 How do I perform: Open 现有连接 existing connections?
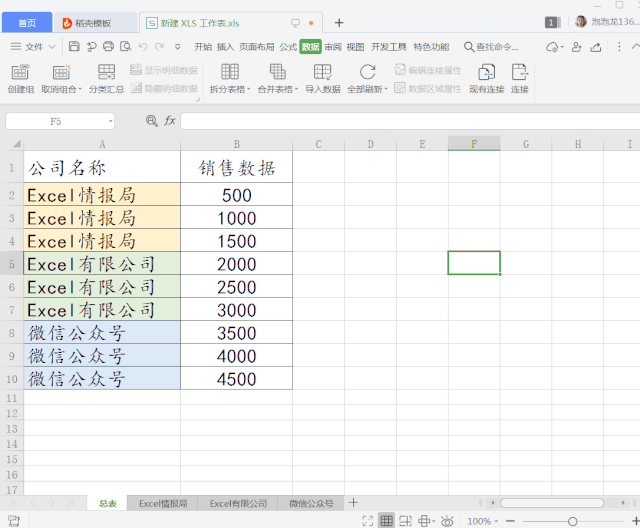point(486,79)
